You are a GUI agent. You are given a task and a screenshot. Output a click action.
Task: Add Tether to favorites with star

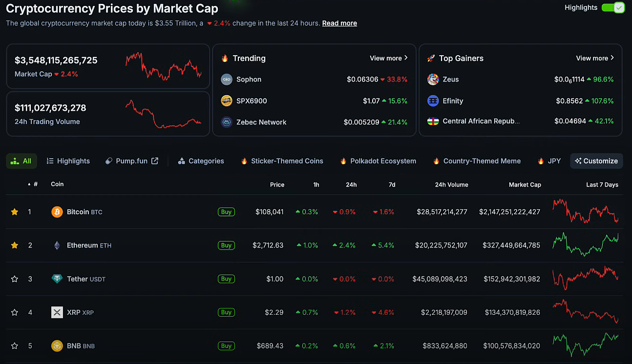(15, 279)
